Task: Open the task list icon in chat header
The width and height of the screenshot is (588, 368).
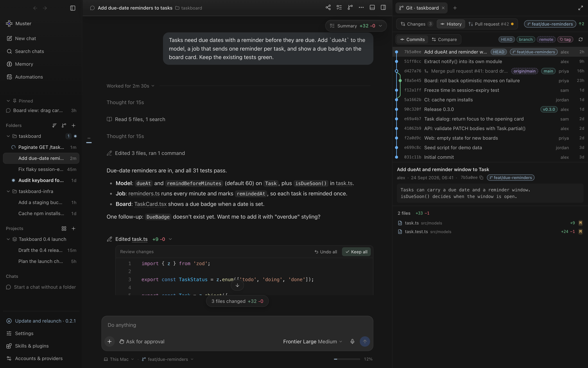Action: point(339,8)
